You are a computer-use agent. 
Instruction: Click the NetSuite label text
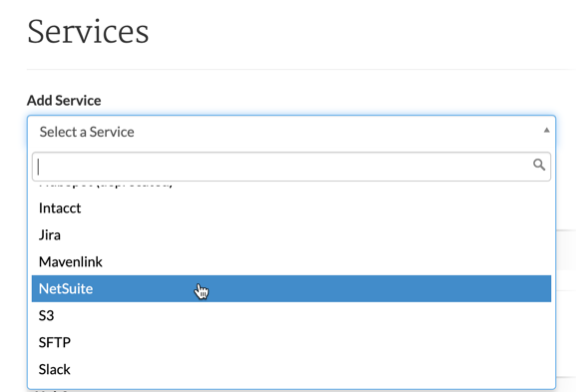click(66, 289)
